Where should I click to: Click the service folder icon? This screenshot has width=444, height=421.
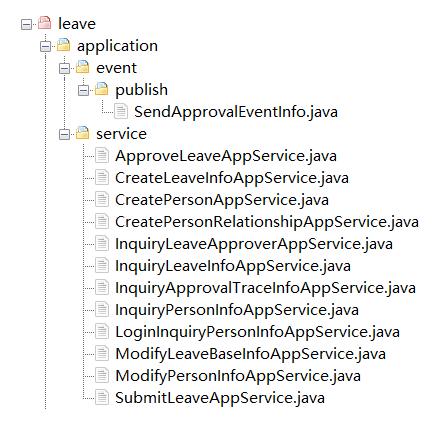pyautogui.click(x=82, y=133)
